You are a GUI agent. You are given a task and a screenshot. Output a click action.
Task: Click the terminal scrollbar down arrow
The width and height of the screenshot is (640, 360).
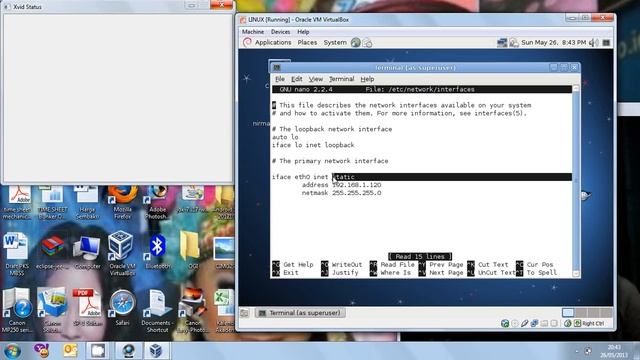coord(576,274)
